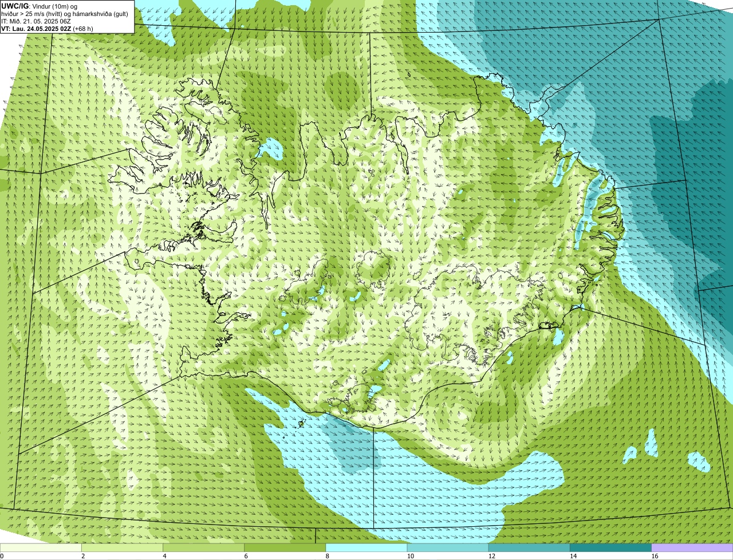This screenshot has width=733, height=560.
Task: Click the legend scale label '14'
Action: click(x=573, y=556)
